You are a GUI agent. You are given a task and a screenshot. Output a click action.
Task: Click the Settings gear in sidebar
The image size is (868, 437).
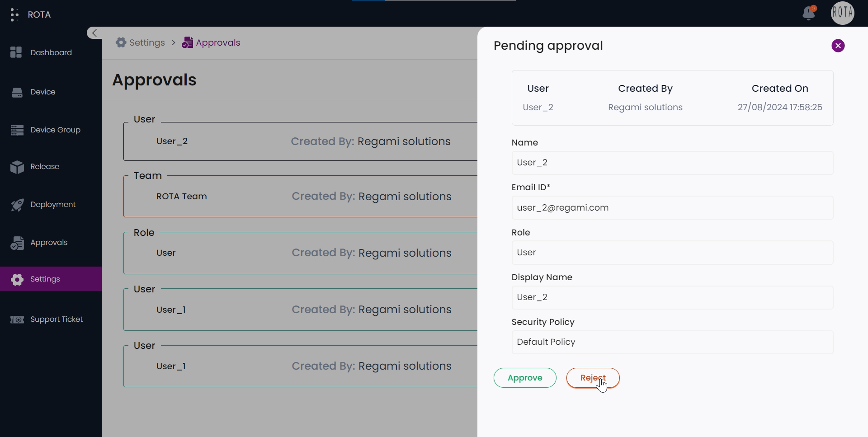(17, 279)
